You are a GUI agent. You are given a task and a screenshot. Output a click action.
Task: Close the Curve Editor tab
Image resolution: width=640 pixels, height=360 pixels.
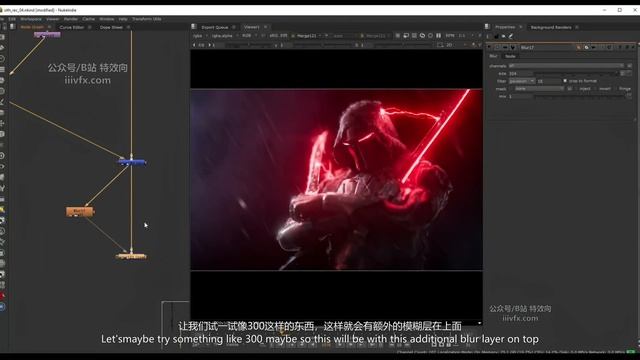coord(89,27)
